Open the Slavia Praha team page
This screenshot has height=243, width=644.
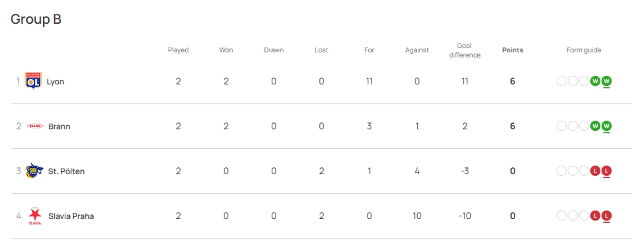coord(71,216)
